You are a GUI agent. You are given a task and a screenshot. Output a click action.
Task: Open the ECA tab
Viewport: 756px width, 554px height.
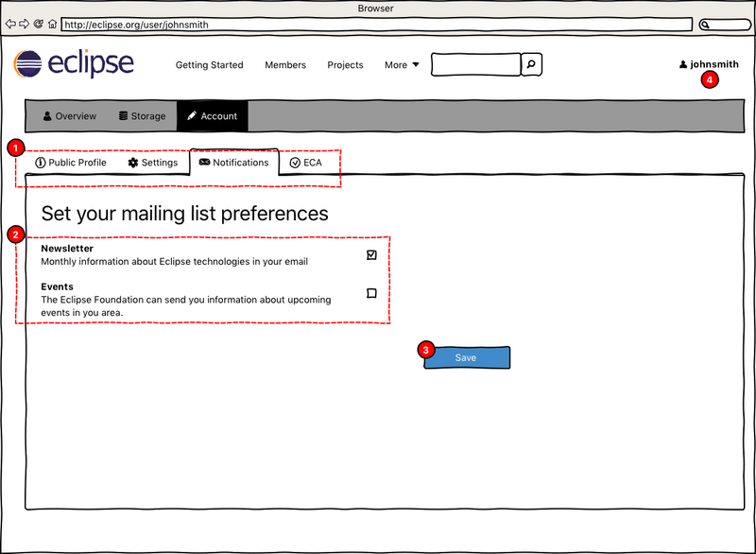coord(305,163)
